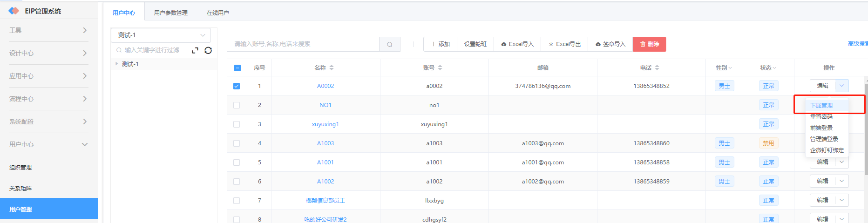868x223 pixels.
Task: Click the 签章导入 button
Action: (610, 44)
